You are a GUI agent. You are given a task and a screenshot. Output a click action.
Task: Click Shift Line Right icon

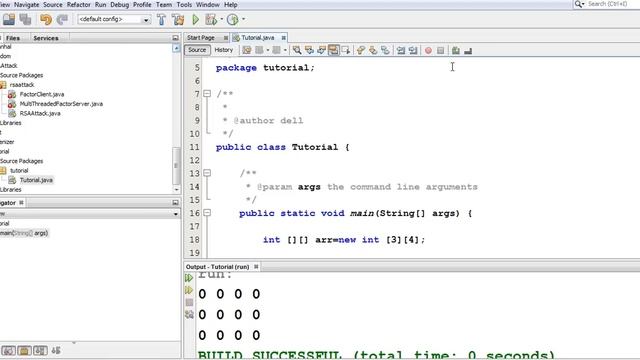click(x=413, y=50)
